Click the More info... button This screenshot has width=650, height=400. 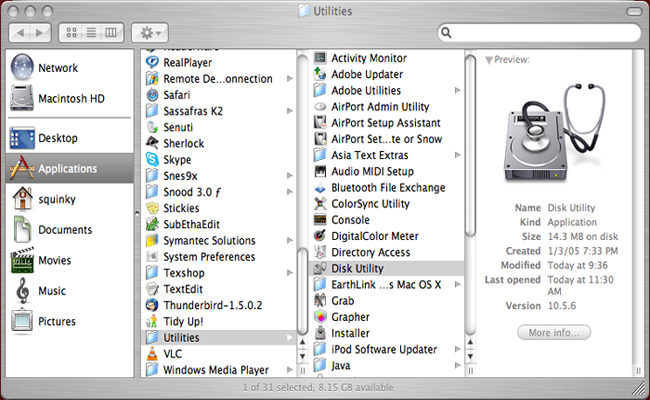pos(554,332)
